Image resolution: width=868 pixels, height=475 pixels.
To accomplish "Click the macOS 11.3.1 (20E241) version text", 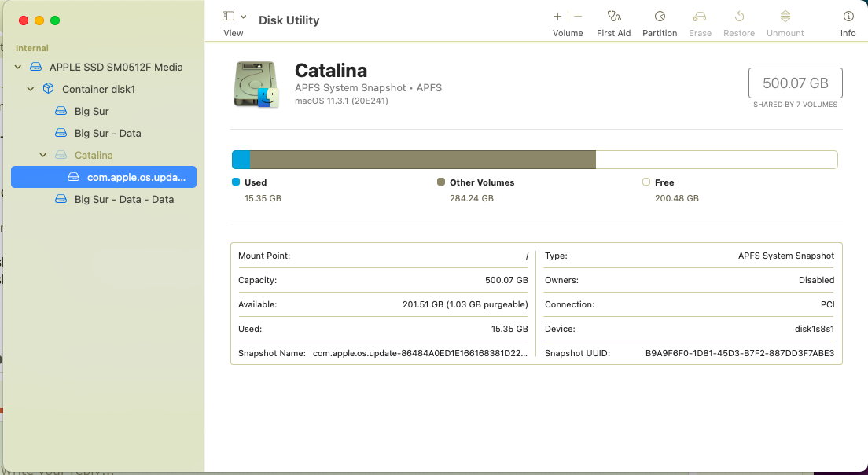I will (x=341, y=101).
